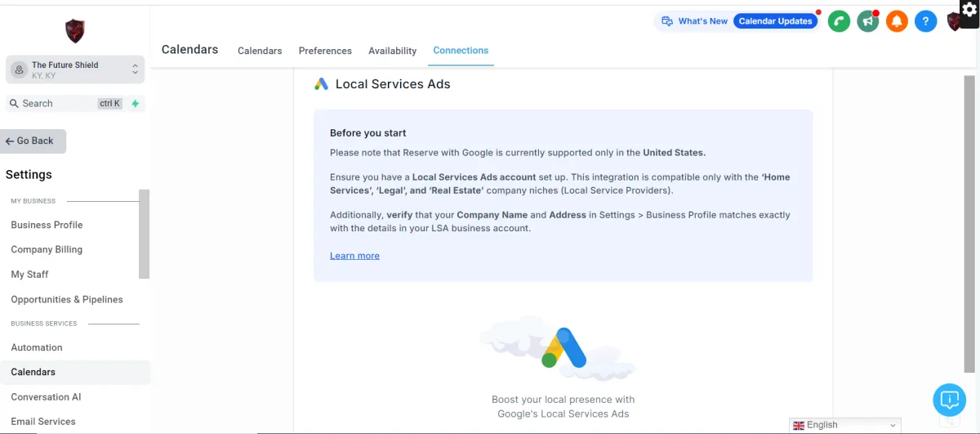
Task: Open the phone dialer icon
Action: [839, 21]
